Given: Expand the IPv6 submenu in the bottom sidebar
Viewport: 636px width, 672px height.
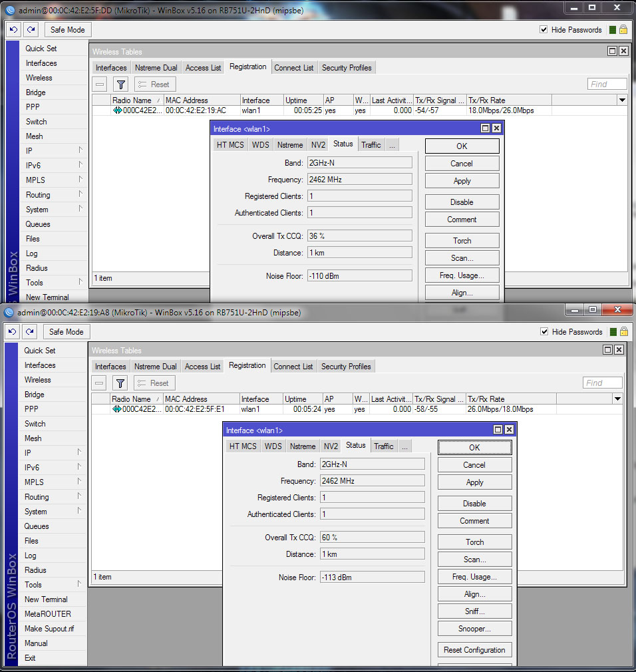Looking at the screenshot, I should click(79, 466).
